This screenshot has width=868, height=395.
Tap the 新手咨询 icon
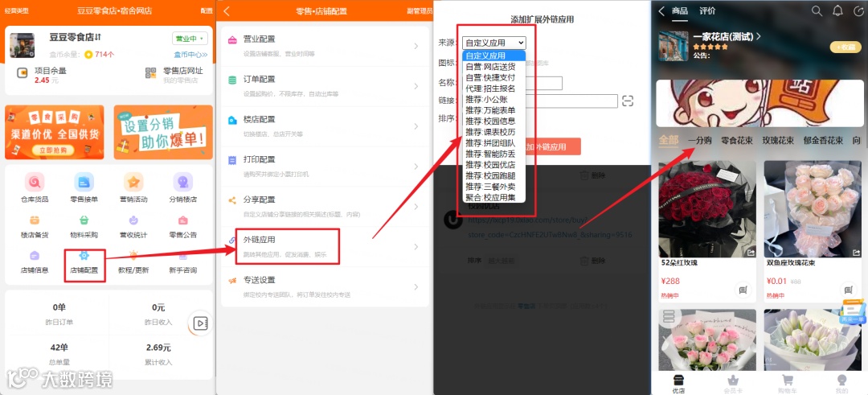[182, 256]
